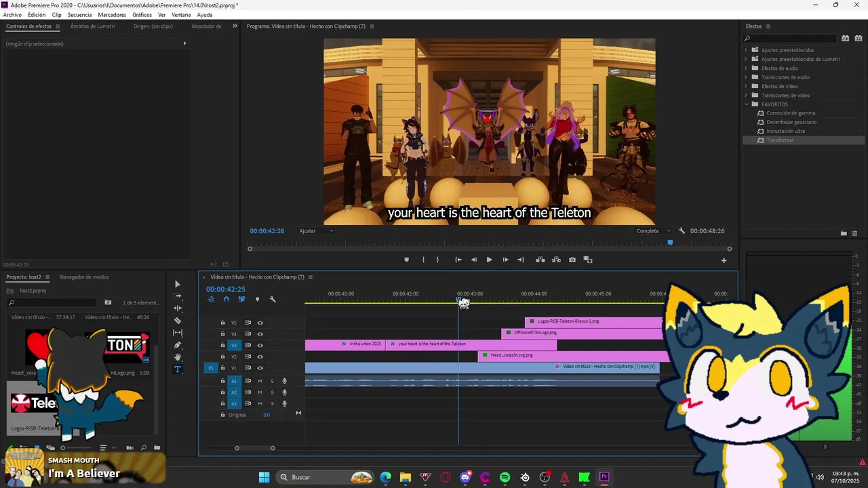Select the OfficialVRTonLogo.png clip

point(581,333)
